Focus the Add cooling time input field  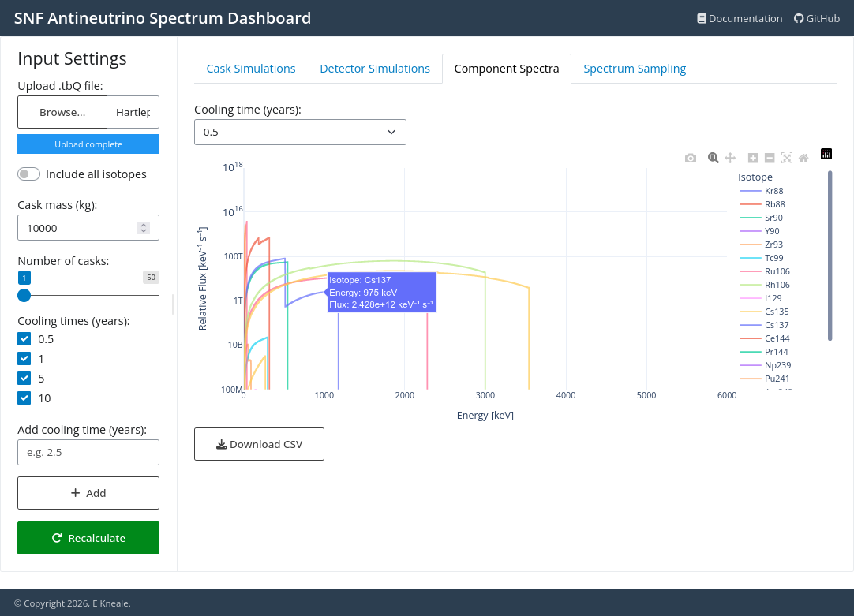pos(88,452)
